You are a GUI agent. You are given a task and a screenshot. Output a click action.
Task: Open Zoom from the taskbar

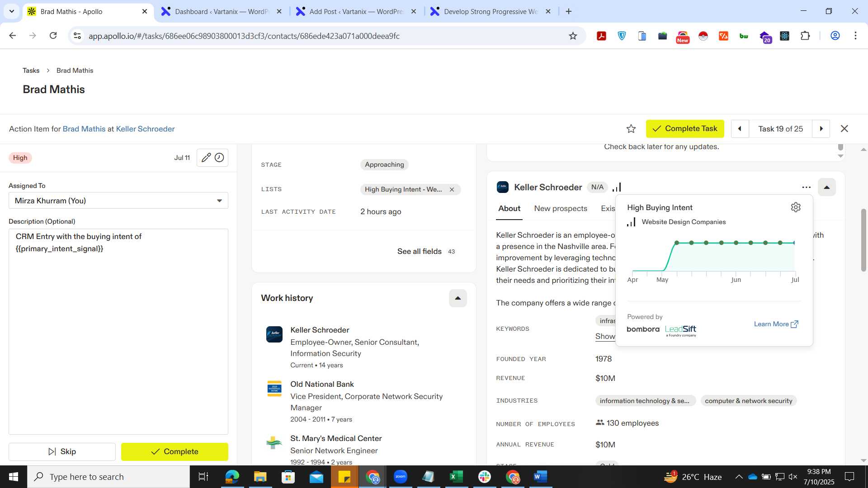pyautogui.click(x=401, y=477)
